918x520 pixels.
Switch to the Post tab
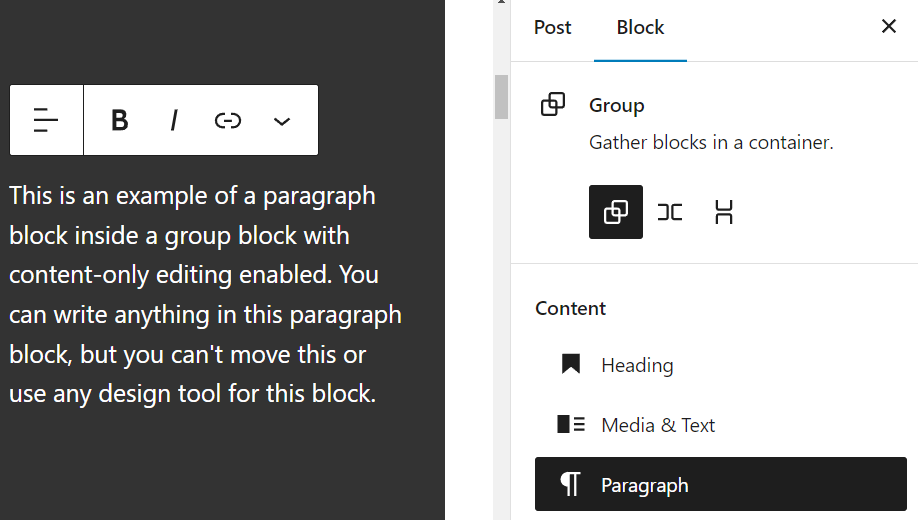coord(552,28)
